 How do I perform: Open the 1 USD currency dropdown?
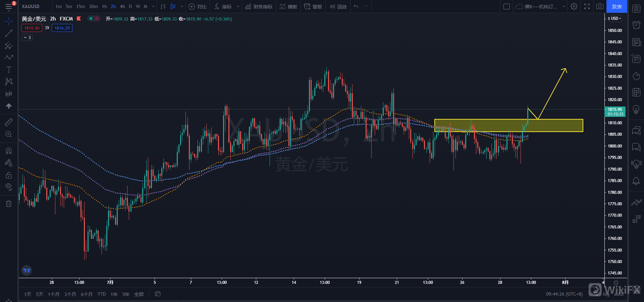point(614,18)
